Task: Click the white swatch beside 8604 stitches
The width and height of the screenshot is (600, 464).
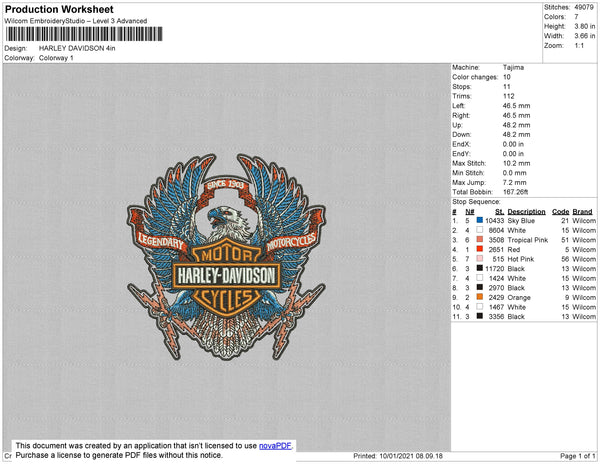Action: coord(479,230)
